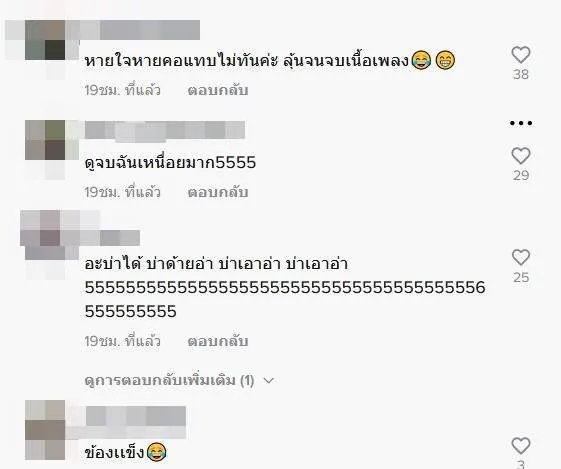Reply to the ดูจบฉันเหนื่อยมาก5555 comment
The width and height of the screenshot is (561, 469).
tap(218, 192)
